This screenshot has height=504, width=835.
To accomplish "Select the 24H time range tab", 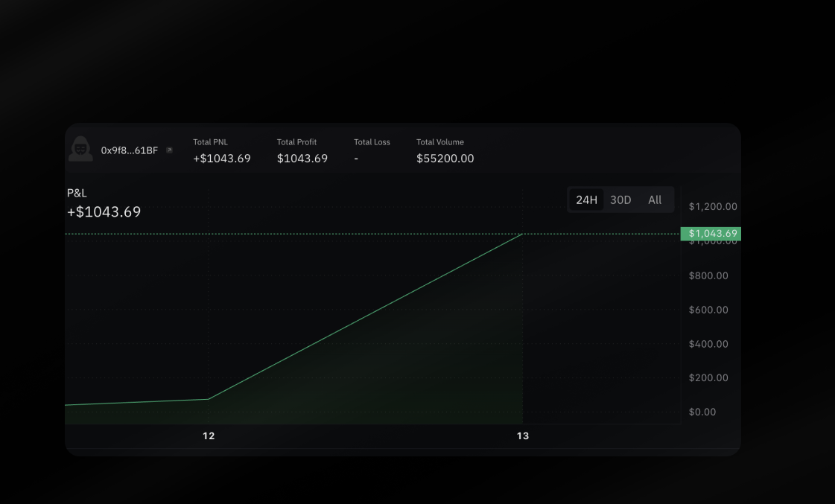I will pyautogui.click(x=586, y=200).
